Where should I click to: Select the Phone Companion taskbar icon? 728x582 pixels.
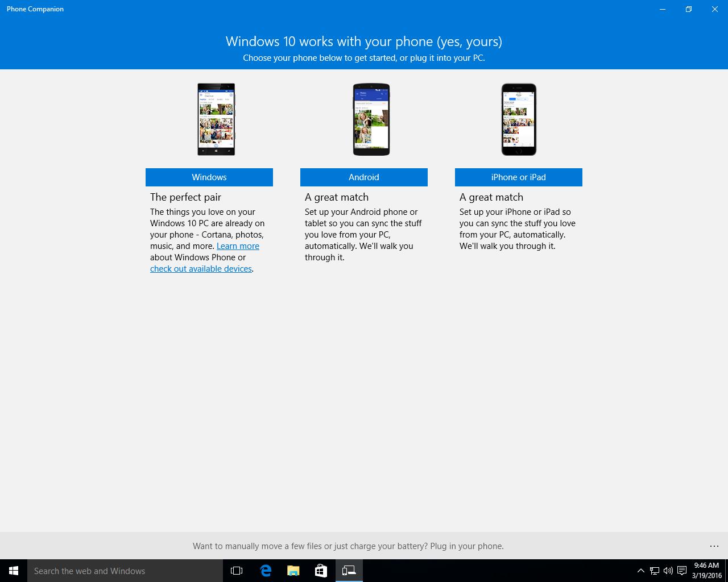coord(349,571)
